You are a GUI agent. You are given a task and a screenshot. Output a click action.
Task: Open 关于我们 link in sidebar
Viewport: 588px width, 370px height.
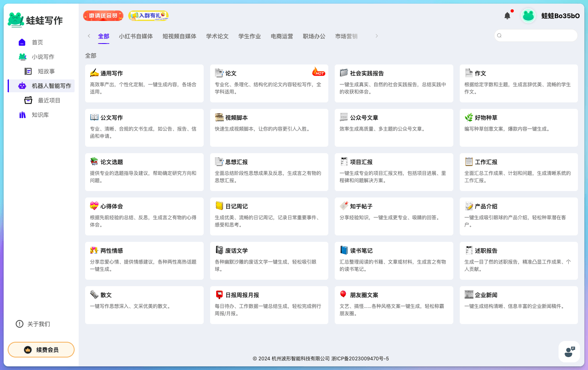coord(39,324)
